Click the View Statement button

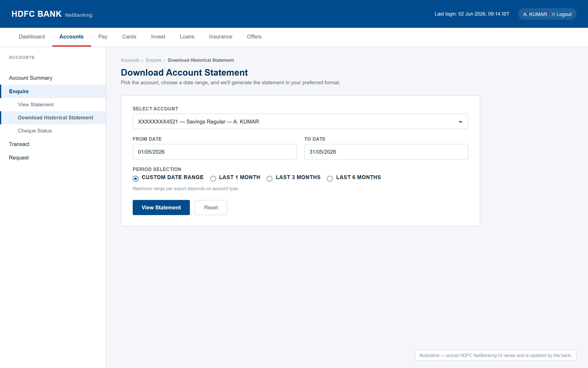(x=161, y=207)
